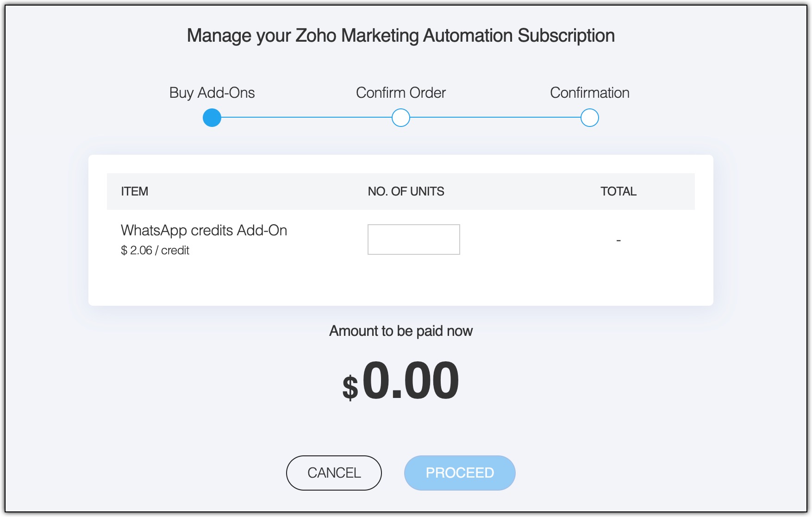Image resolution: width=812 pixels, height=517 pixels.
Task: Click the Cancel button
Action: pyautogui.click(x=334, y=473)
